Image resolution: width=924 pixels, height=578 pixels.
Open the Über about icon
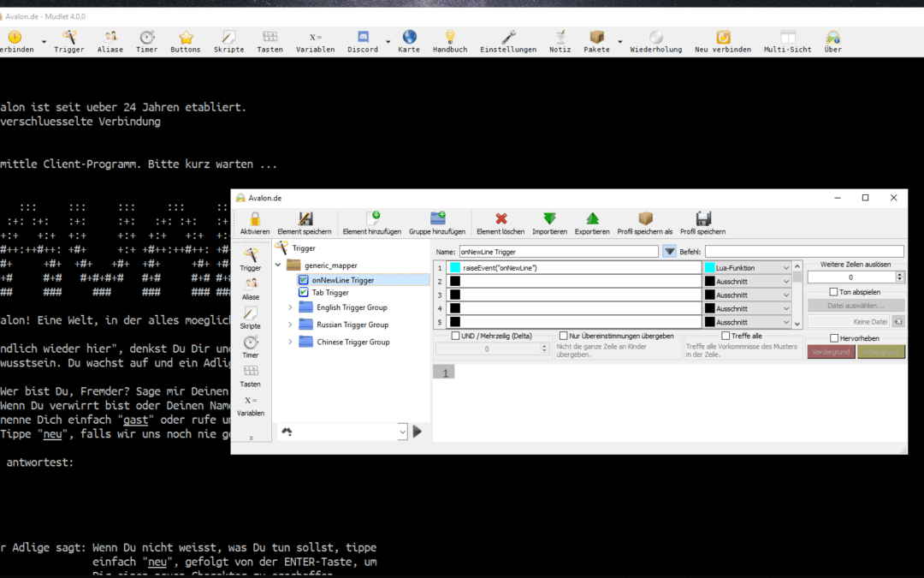pos(832,42)
